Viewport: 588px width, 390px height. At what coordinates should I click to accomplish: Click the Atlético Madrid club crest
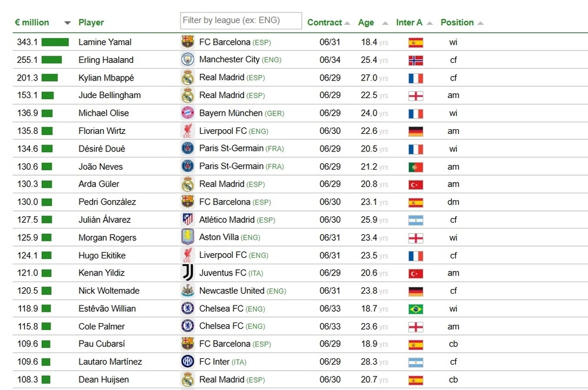(x=188, y=220)
